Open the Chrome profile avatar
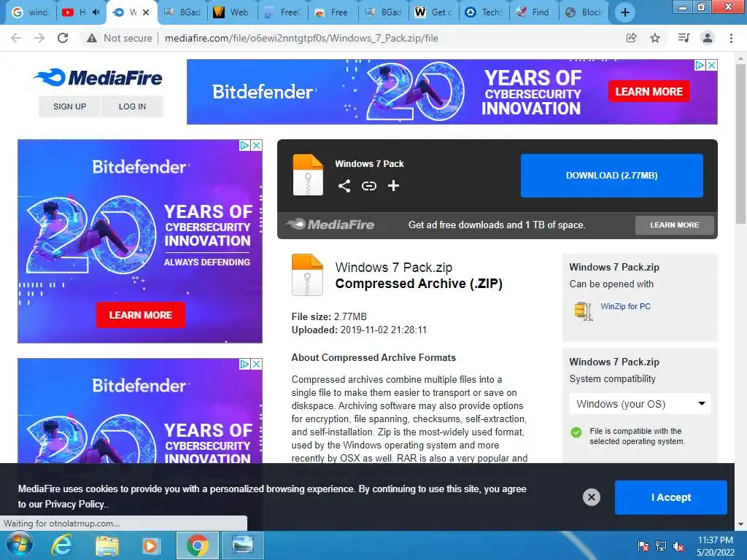 tap(708, 38)
